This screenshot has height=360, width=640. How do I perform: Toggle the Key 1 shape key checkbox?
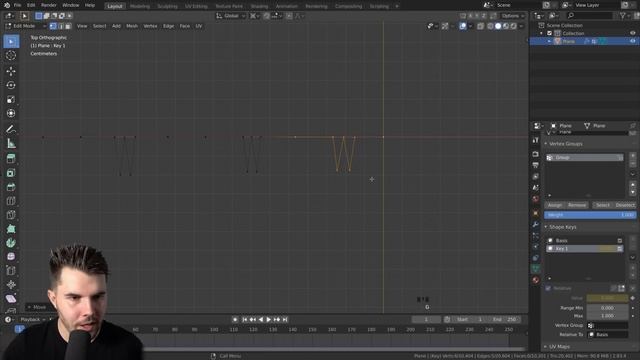pos(620,249)
